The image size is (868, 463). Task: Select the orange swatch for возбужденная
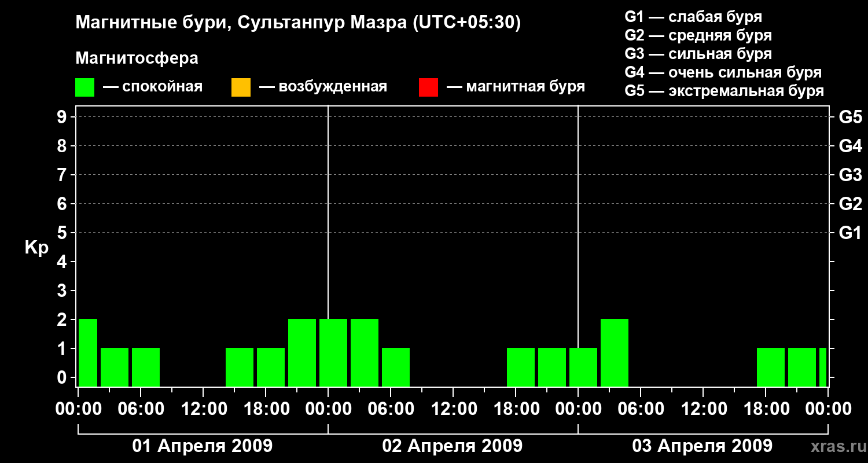pyautogui.click(x=241, y=87)
